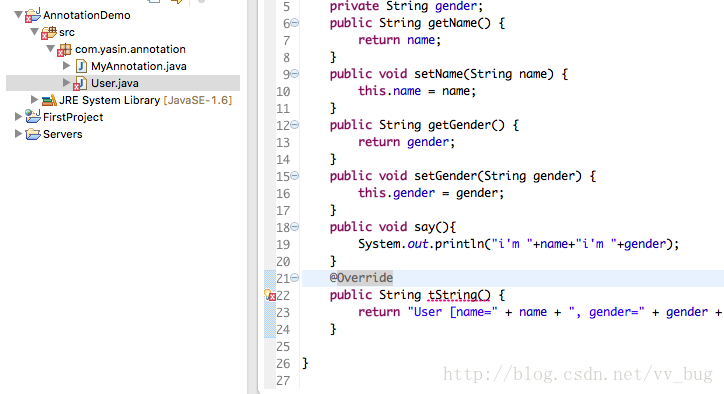Click the error quick-fix marker on line 22
724x394 pixels.
click(270, 295)
